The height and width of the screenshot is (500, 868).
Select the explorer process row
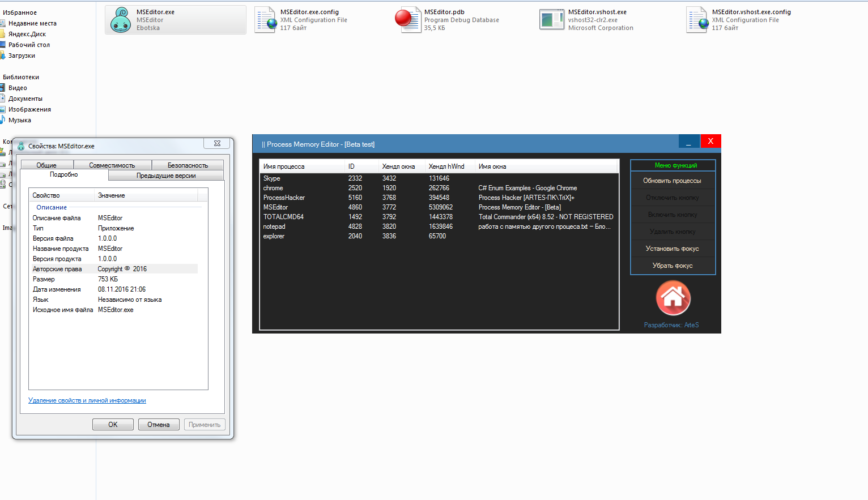pyautogui.click(x=439, y=236)
